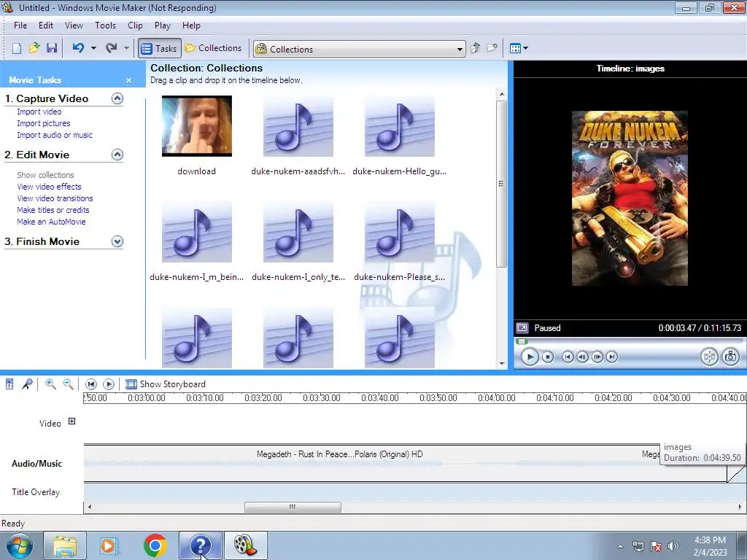
Task: Open the Play menu
Action: 163,26
